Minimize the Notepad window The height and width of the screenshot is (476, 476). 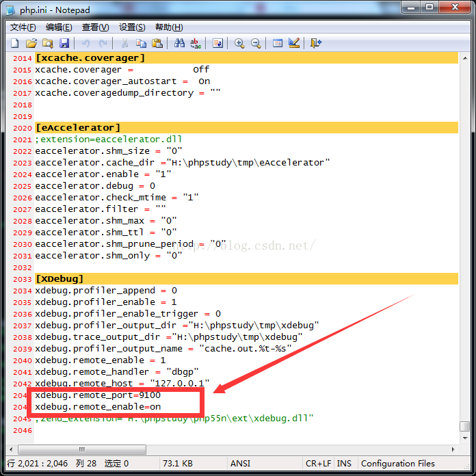(x=411, y=8)
